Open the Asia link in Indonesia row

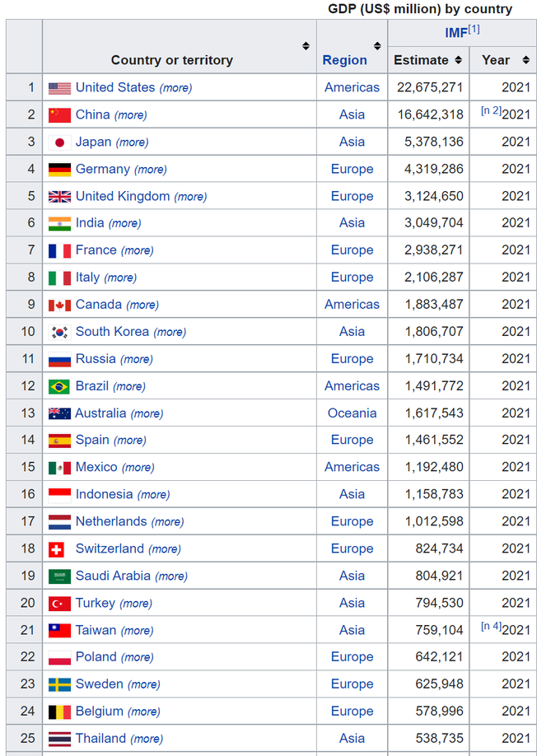coord(352,494)
